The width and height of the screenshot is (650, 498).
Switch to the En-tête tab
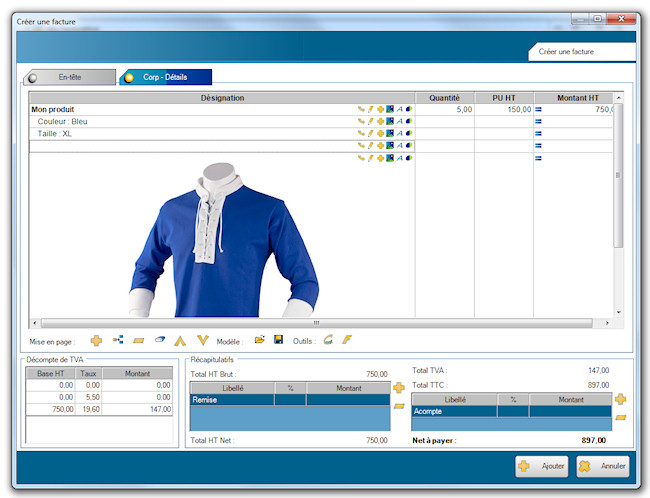(70, 77)
